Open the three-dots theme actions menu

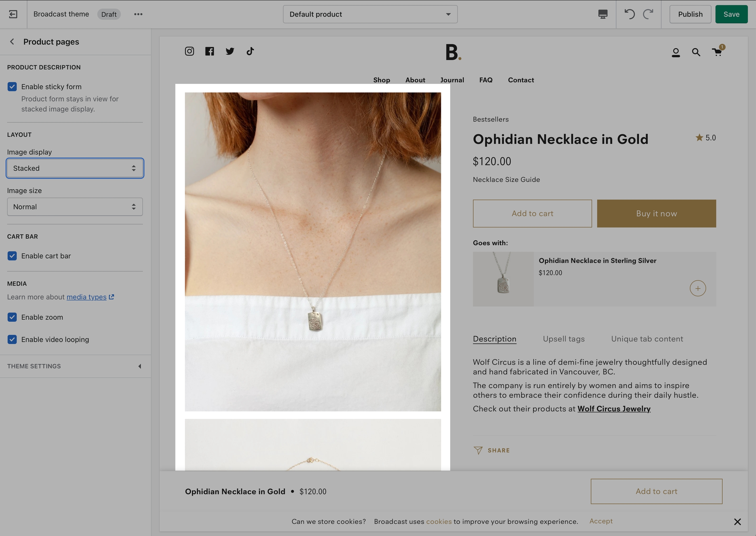138,14
